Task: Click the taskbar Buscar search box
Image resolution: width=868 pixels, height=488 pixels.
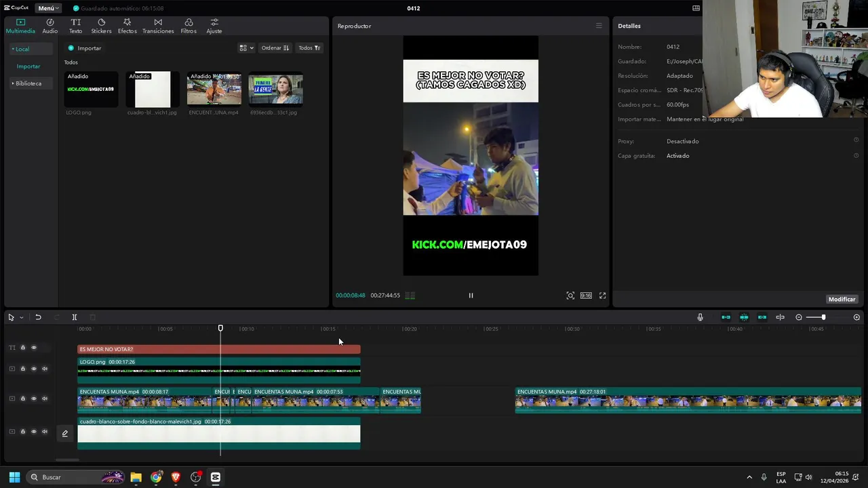Action: [x=75, y=477]
